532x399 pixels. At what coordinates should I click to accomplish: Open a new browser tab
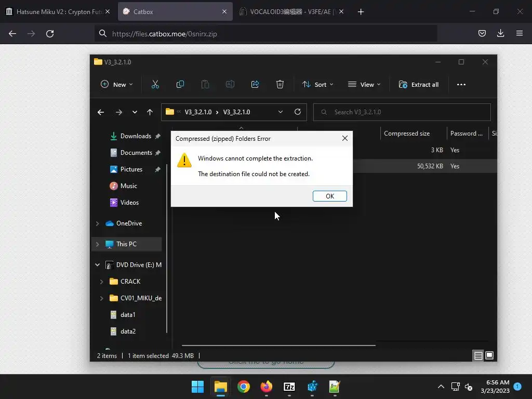click(361, 12)
